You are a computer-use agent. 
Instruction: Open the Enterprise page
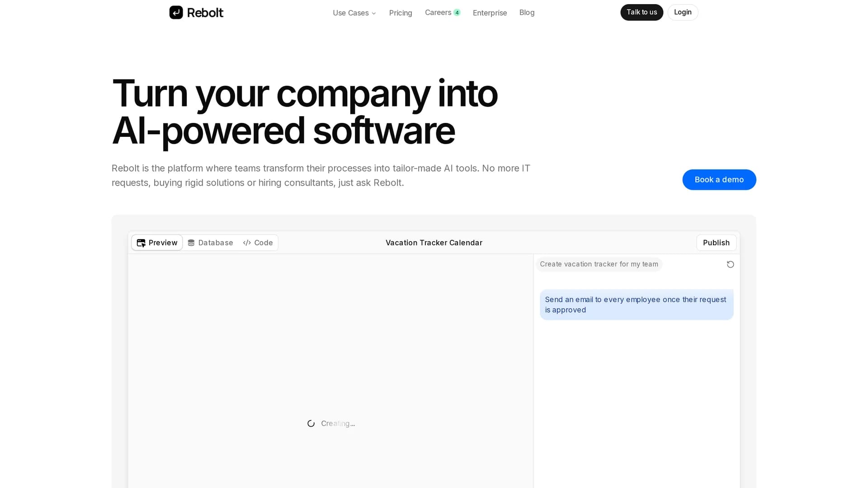490,13
